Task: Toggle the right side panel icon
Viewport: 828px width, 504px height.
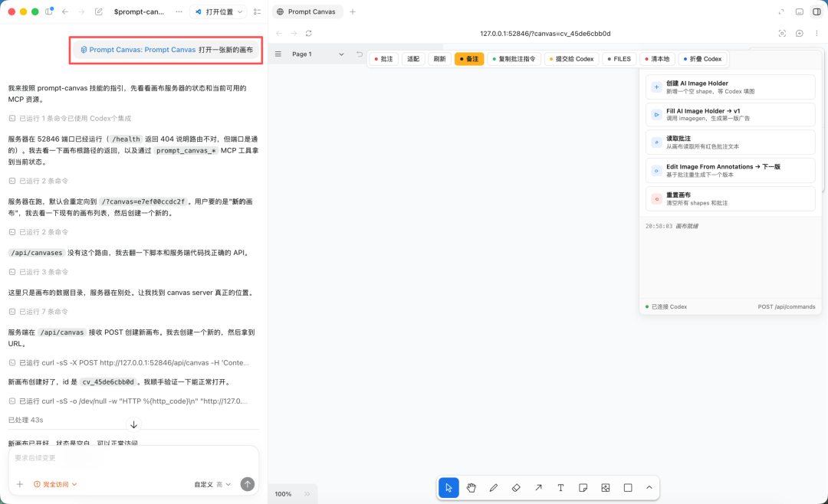Action: (816, 11)
